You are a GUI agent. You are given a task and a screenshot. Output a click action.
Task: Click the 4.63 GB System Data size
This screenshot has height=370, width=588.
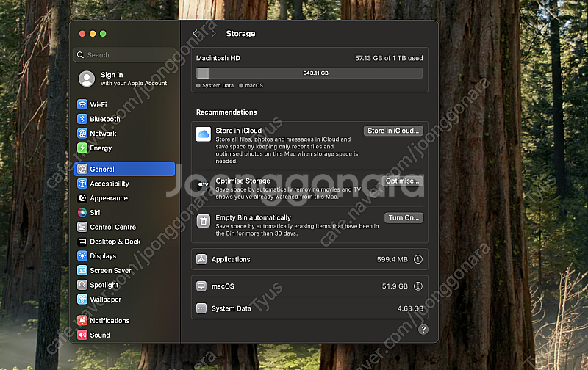410,308
